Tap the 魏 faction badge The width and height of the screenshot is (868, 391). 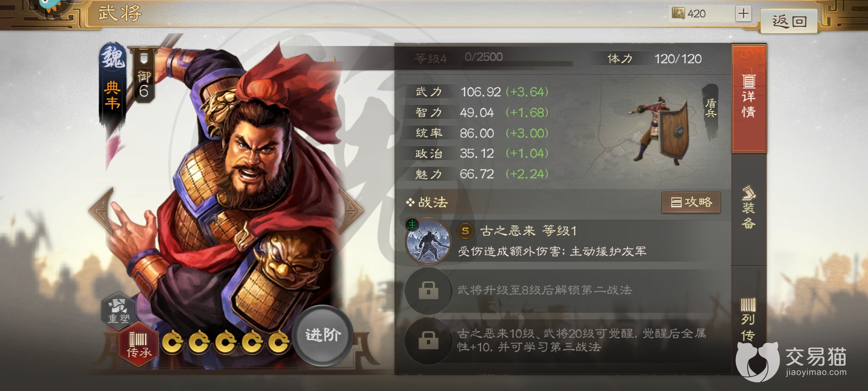113,58
